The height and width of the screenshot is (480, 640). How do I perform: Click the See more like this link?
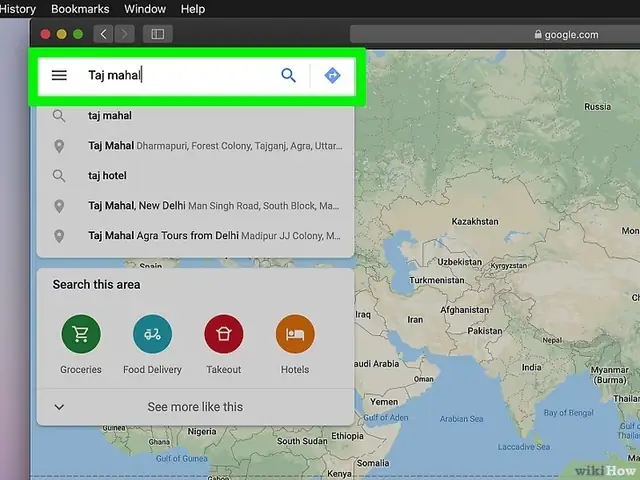click(x=195, y=407)
